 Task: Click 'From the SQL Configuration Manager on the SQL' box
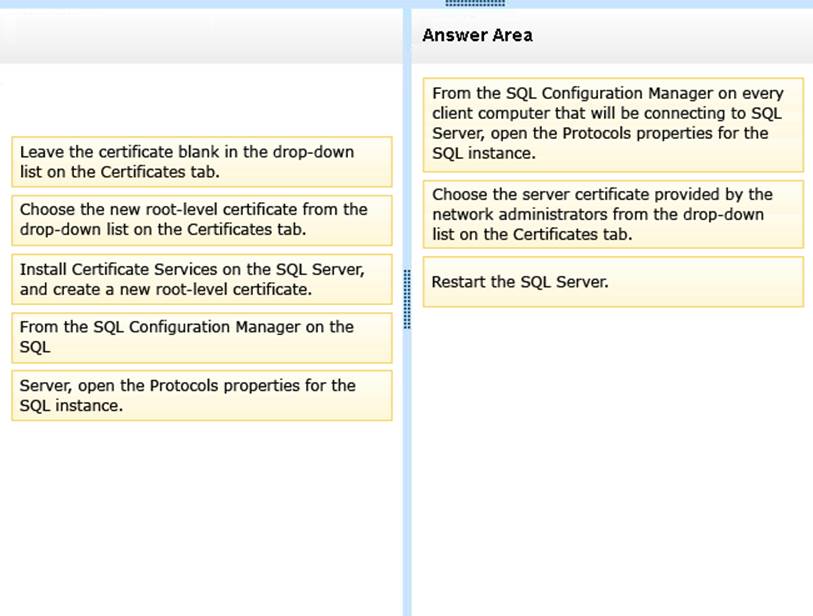tap(201, 337)
